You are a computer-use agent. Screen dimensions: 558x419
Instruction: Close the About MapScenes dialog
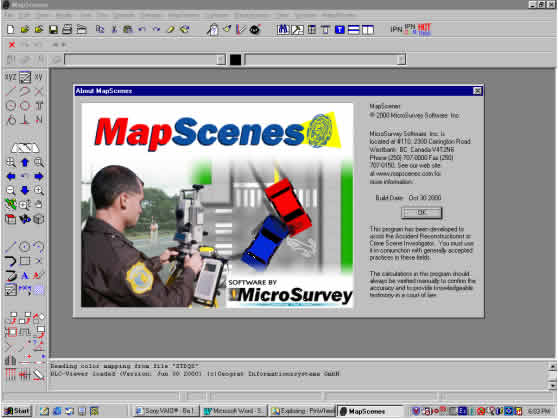coord(477,91)
